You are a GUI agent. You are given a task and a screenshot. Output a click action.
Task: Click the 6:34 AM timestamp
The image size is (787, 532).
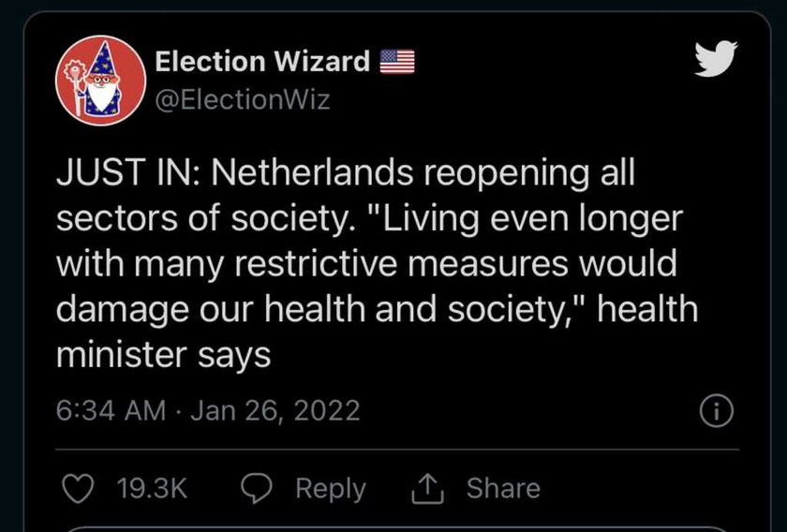111,410
